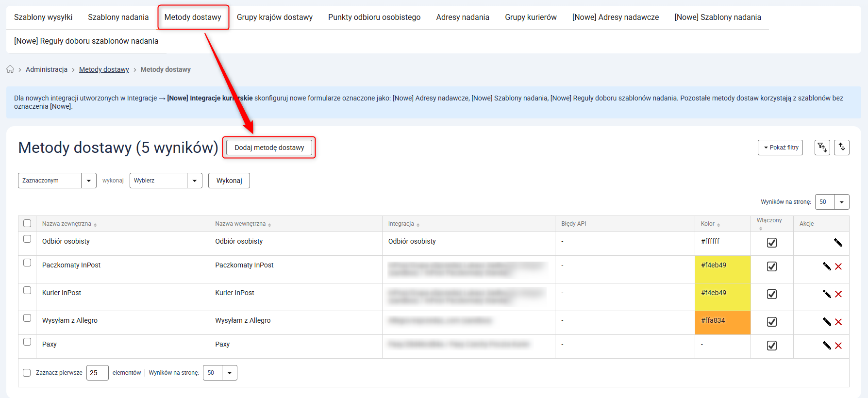868x398 pixels.
Task: Select the Kurier InPost row checkbox
Action: [x=27, y=290]
